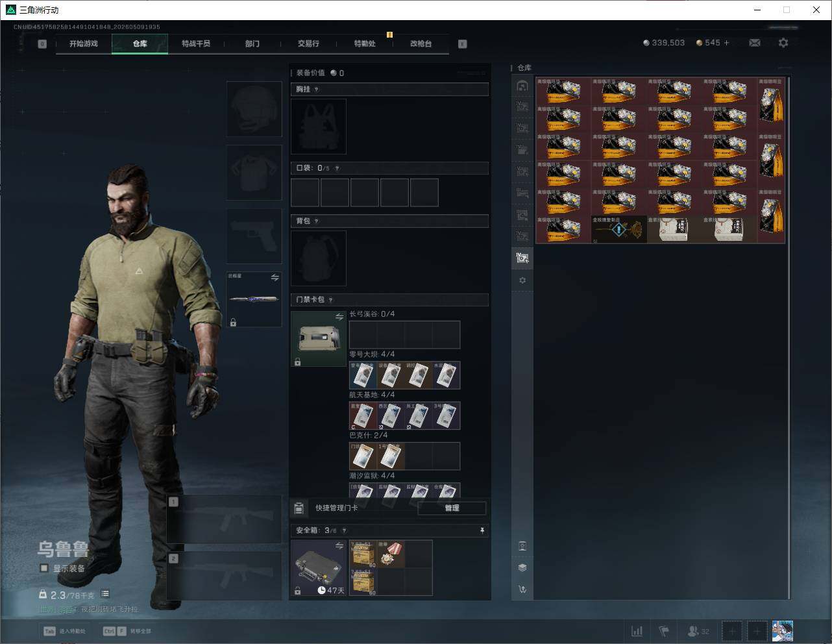Image resolution: width=832 pixels, height=644 pixels.
Task: Select the keycard case thumbnail
Action: point(319,339)
